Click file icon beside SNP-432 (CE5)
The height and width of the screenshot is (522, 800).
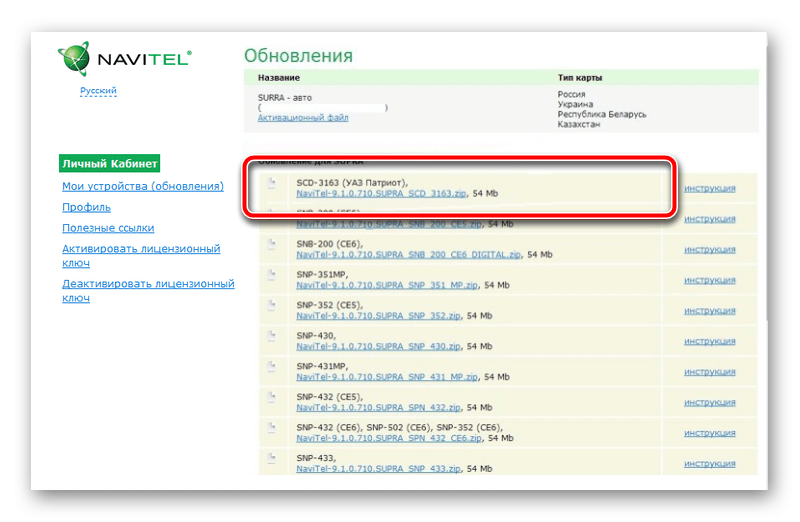pyautogui.click(x=272, y=397)
